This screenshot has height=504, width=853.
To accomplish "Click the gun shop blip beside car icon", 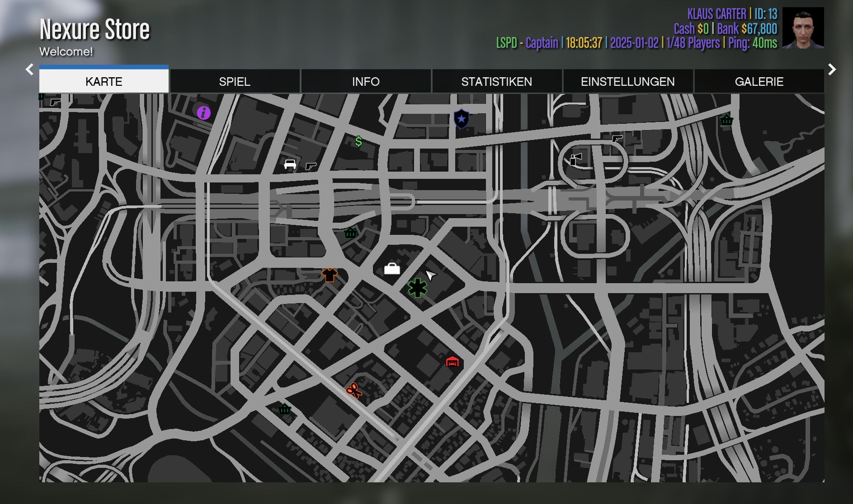I will coord(311,166).
